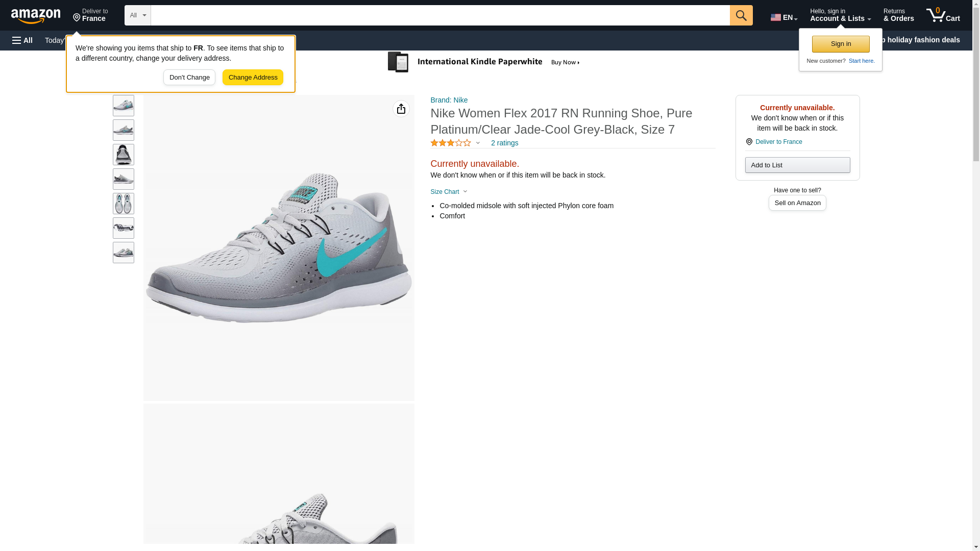Click in the search text field
The image size is (980, 551).
[x=440, y=15]
